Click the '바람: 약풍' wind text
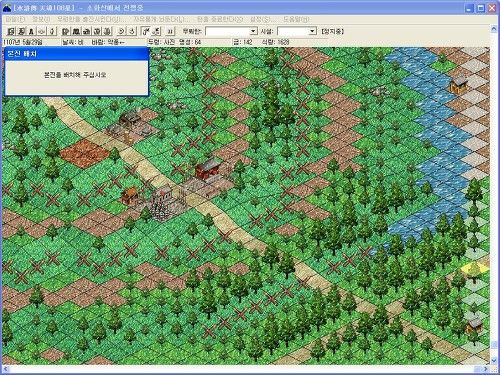This screenshot has height=375, width=500. pyautogui.click(x=108, y=42)
